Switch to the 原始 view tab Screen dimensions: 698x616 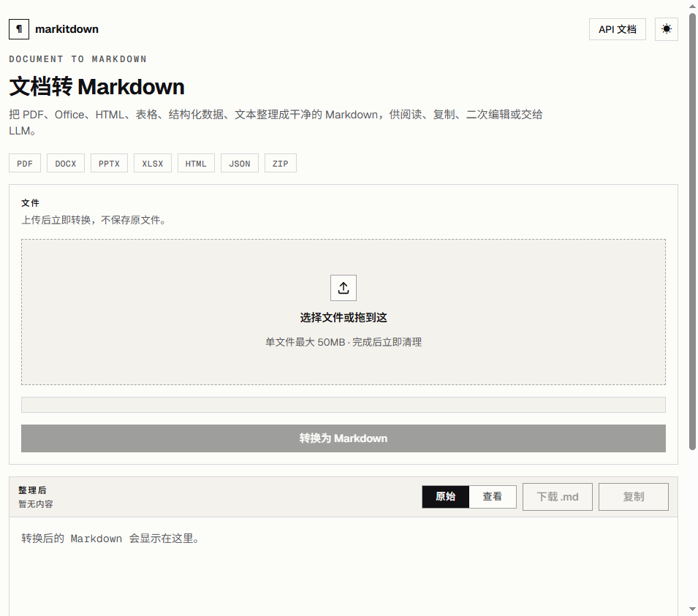pos(446,497)
